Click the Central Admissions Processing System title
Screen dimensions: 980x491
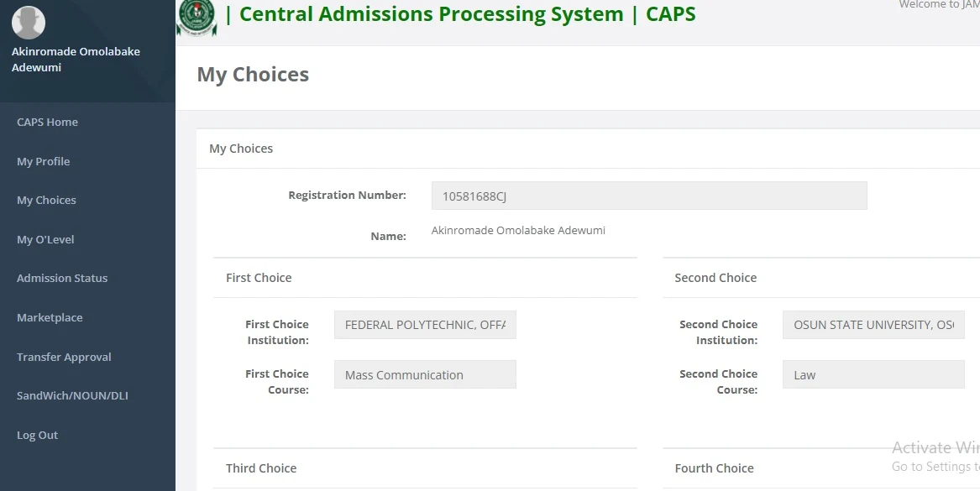click(460, 14)
